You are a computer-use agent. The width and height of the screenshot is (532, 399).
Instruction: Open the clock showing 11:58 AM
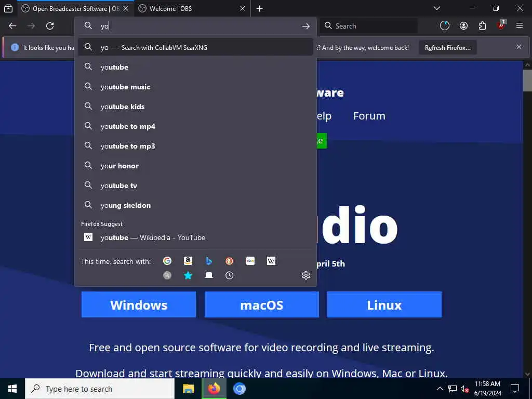coord(487,389)
